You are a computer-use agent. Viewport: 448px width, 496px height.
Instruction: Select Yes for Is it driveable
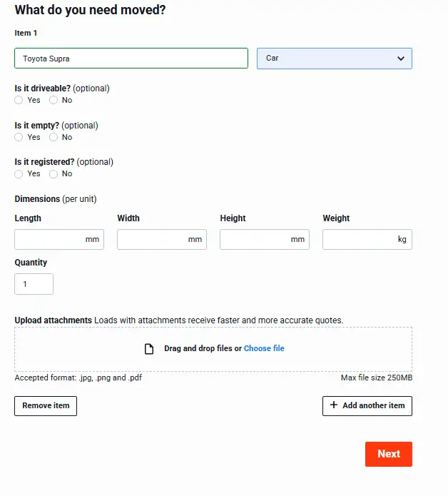(x=19, y=100)
